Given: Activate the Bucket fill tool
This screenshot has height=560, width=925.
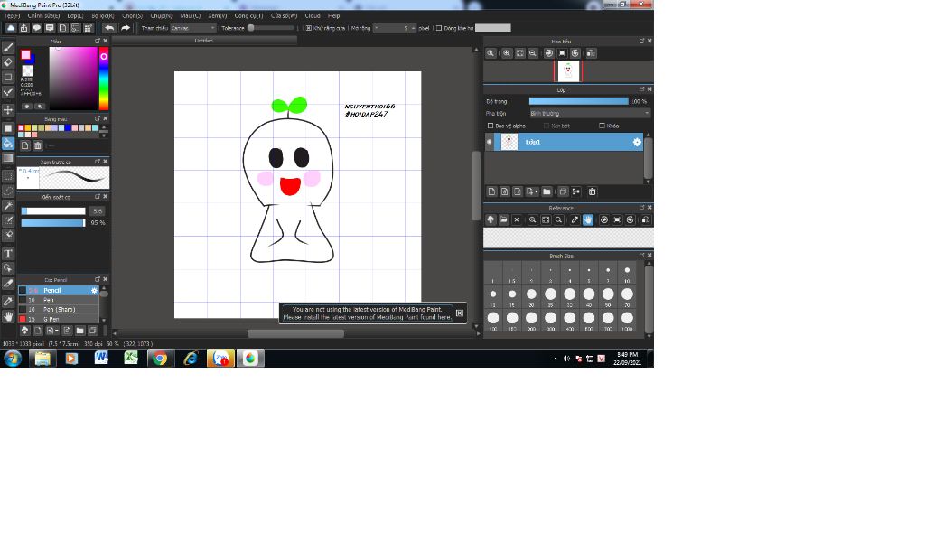Looking at the screenshot, I should [8, 144].
